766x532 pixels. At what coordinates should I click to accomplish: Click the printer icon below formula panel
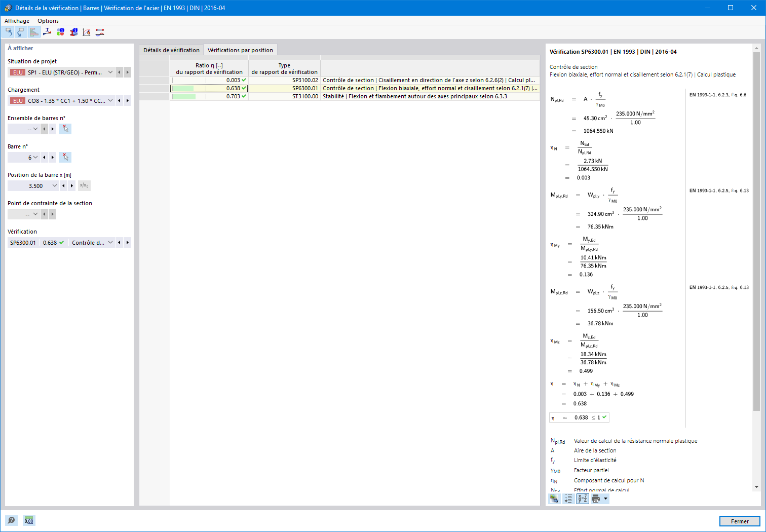[596, 499]
